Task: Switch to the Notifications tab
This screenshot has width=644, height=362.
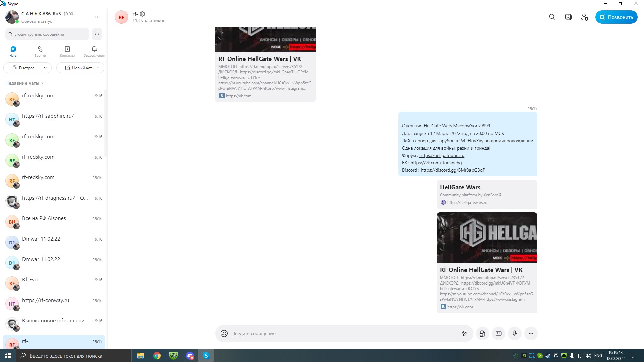Action: 94,51
